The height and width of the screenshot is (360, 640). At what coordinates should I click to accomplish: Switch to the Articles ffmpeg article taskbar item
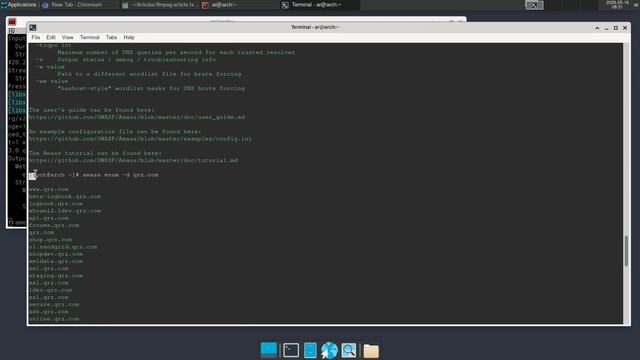(x=160, y=5)
